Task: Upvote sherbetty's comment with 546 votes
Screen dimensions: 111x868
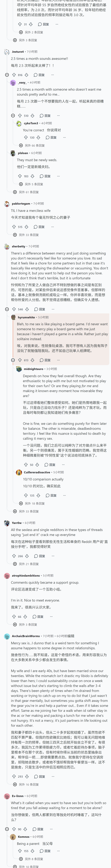Action: click(14, 309)
